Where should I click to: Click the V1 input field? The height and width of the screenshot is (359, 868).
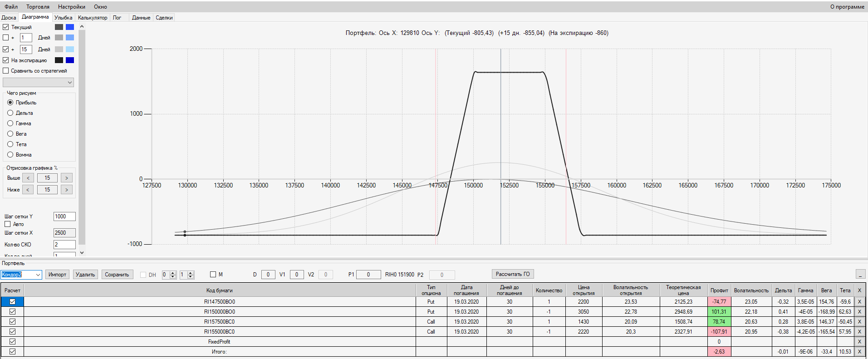(297, 275)
